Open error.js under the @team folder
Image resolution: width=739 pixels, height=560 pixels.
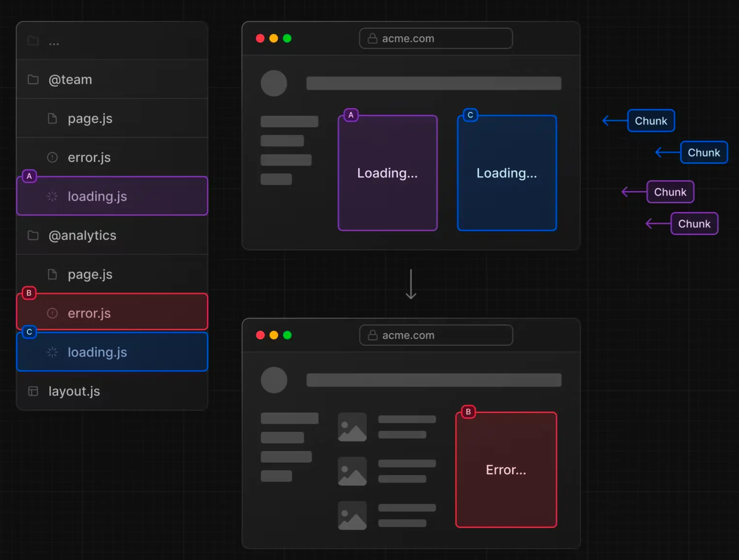click(x=112, y=157)
